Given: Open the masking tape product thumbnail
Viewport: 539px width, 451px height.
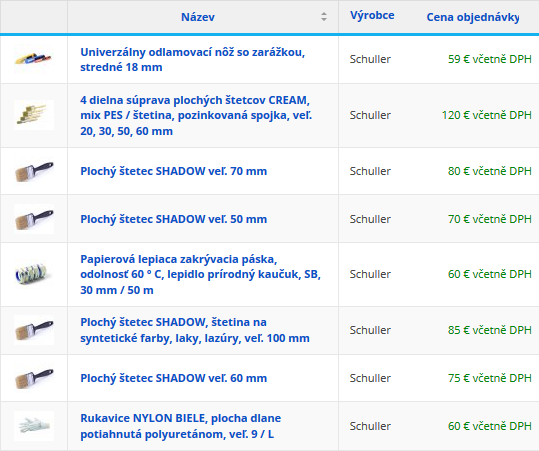Looking at the screenshot, I should click(34, 274).
